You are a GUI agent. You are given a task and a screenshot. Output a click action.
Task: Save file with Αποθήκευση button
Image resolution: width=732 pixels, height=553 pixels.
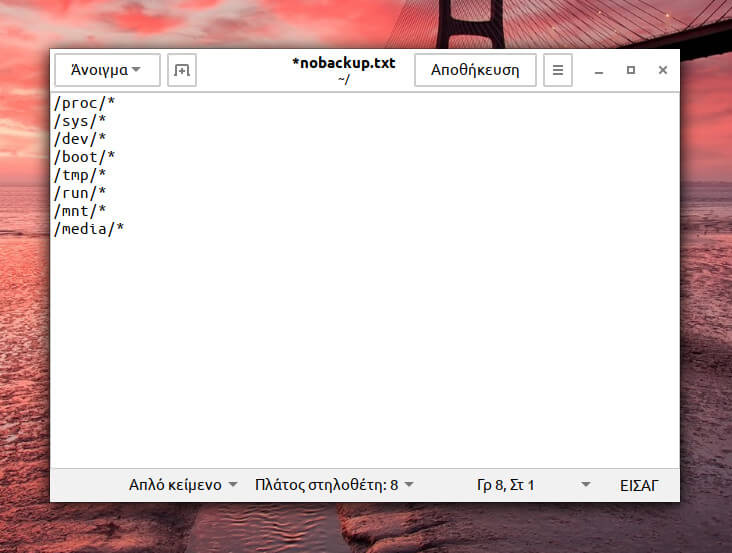click(475, 70)
